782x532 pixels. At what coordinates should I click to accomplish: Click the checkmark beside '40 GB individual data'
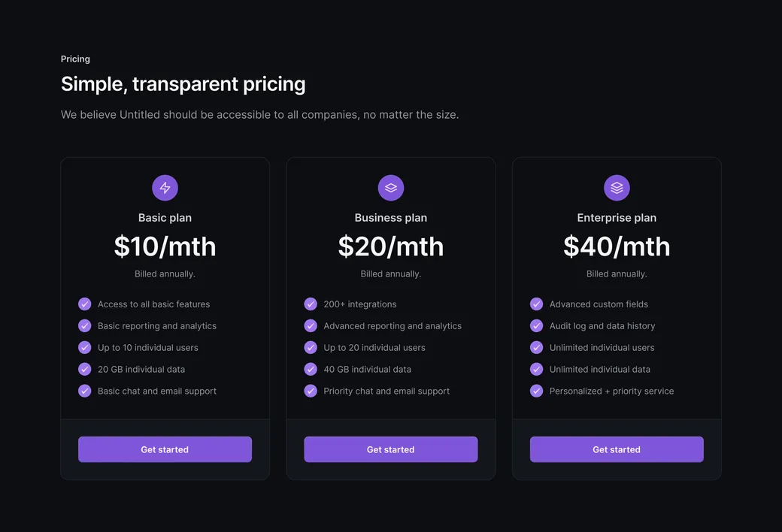311,369
